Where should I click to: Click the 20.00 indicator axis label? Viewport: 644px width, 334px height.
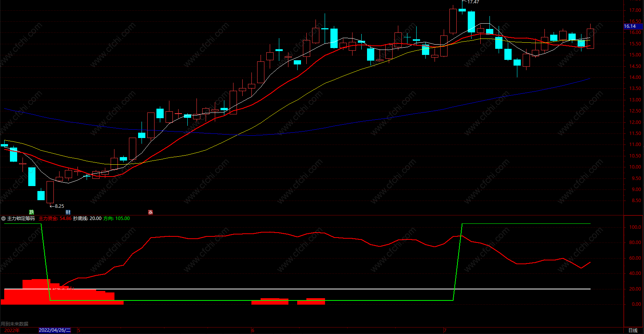coord(635,289)
